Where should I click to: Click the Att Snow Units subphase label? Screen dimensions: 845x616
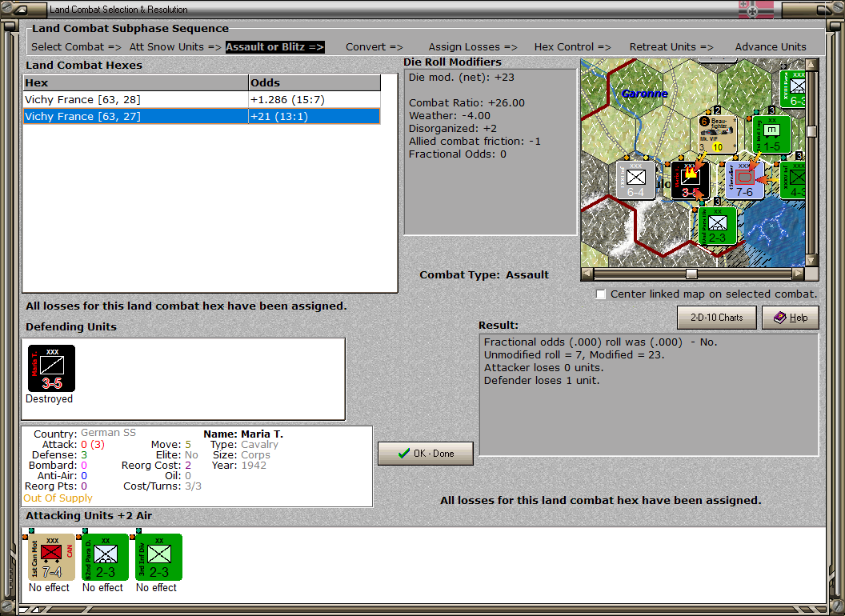pyautogui.click(x=175, y=47)
